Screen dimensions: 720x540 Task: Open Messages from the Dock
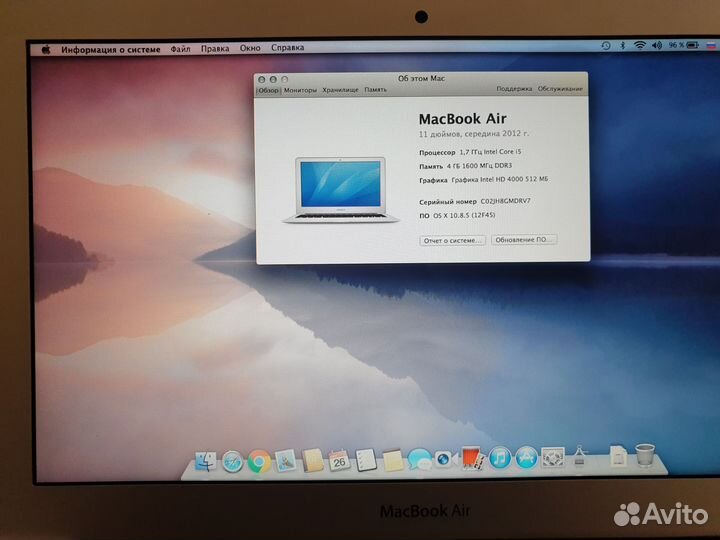tap(419, 459)
